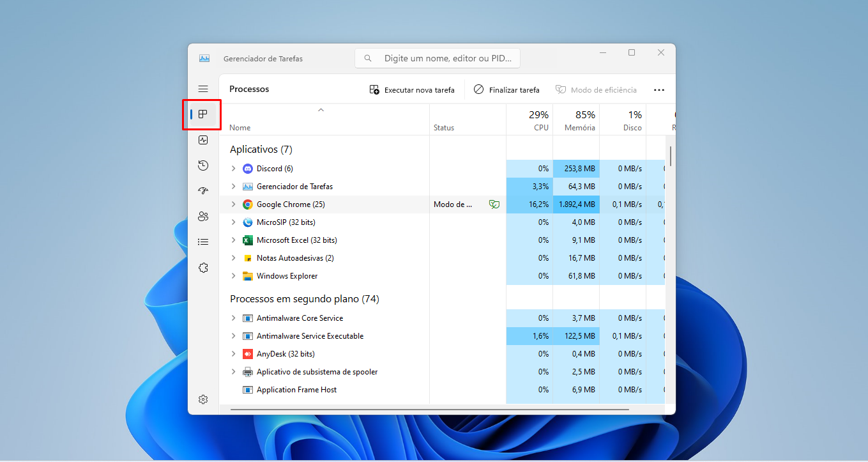Click the 122,5 MB memory value
Image resolution: width=868 pixels, height=462 pixels.
pyautogui.click(x=580, y=336)
